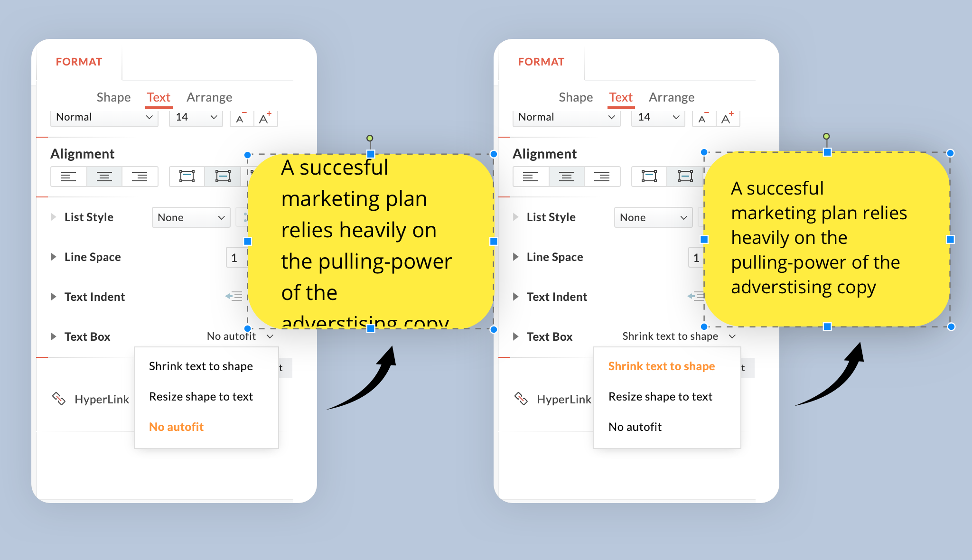Select the align text to top icon
Image resolution: width=972 pixels, height=560 pixels.
(187, 176)
